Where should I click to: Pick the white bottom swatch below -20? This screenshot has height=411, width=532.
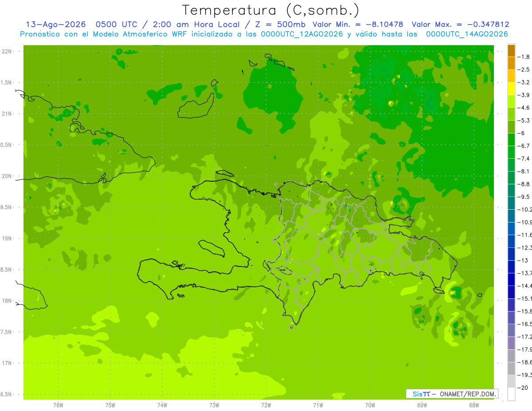point(511,394)
